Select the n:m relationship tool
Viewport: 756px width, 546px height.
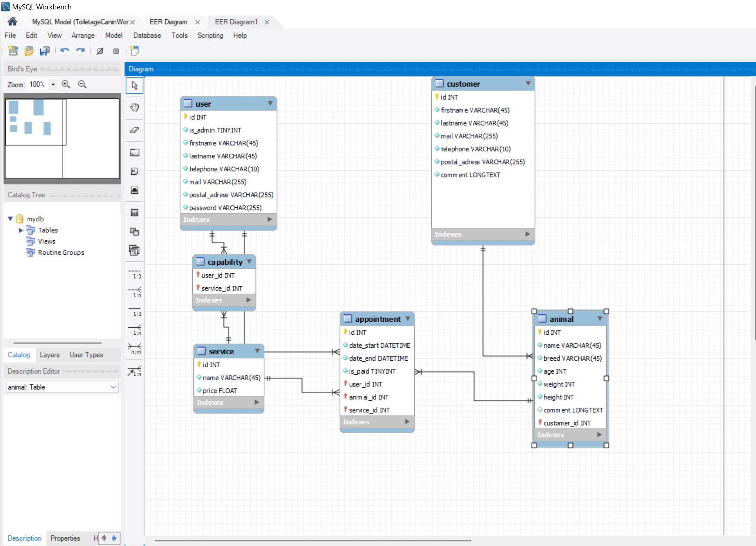(x=134, y=348)
